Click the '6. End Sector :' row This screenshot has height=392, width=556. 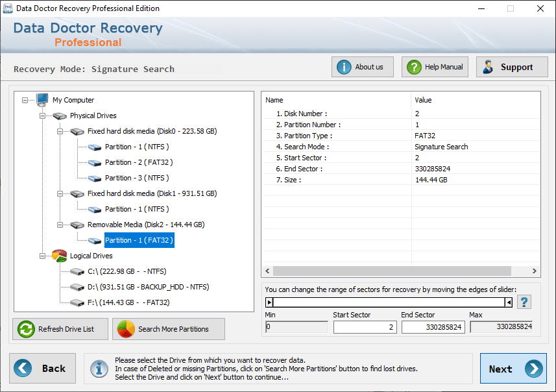coord(401,169)
